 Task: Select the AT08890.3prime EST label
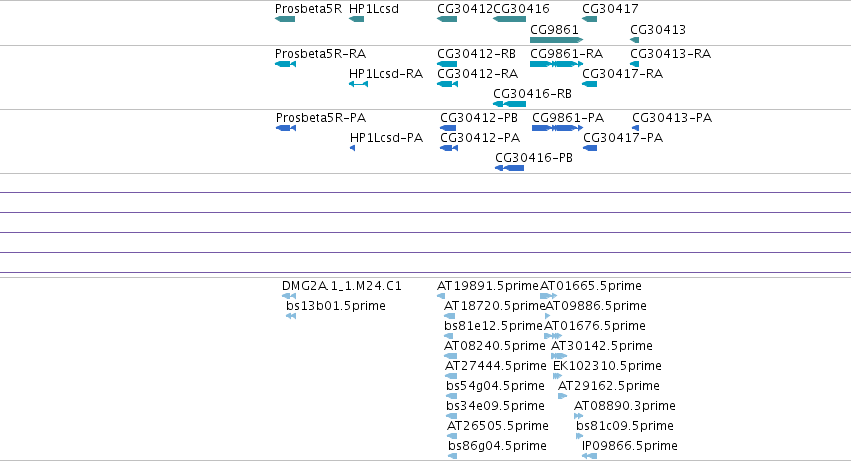point(625,406)
